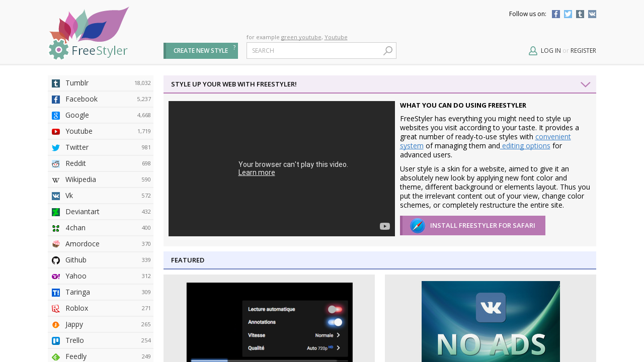Click the question mark on Create New Style
This screenshot has height=362, width=644.
tap(234, 47)
